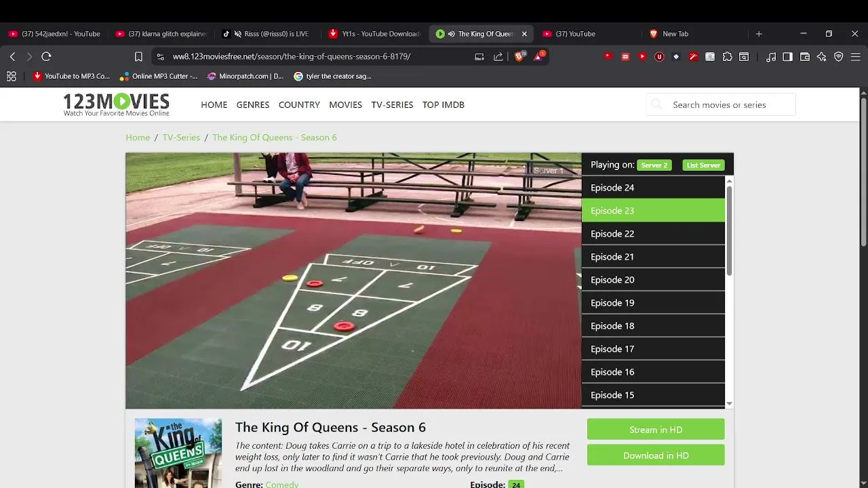
Task: Switch to 542jaedxn YouTube tab
Action: click(x=55, y=34)
